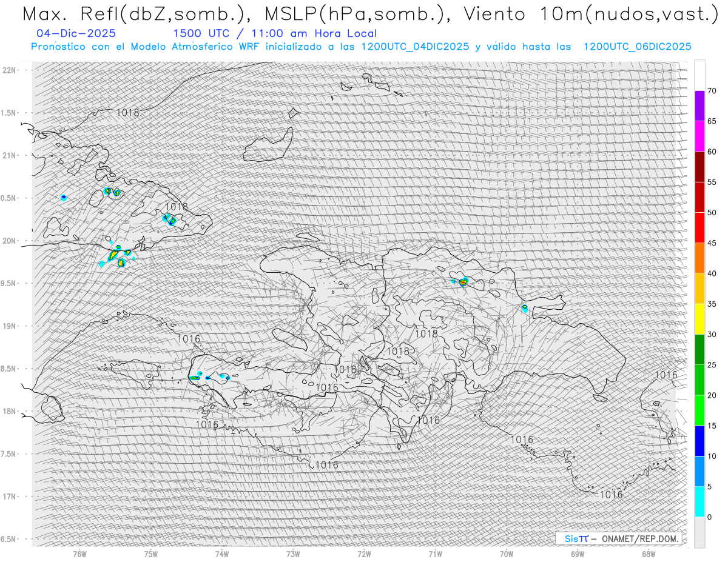Click the '71W' longitude label
This screenshot has width=728, height=562.
pyautogui.click(x=435, y=554)
